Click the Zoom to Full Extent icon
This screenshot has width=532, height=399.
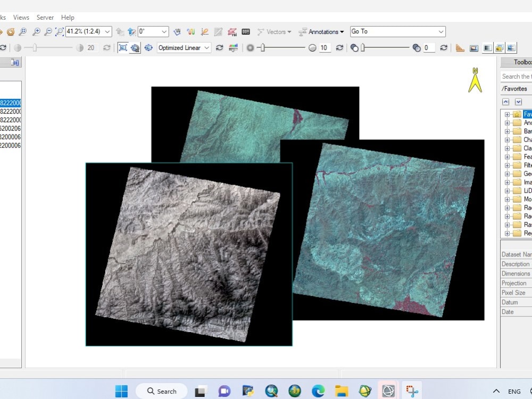coord(60,31)
